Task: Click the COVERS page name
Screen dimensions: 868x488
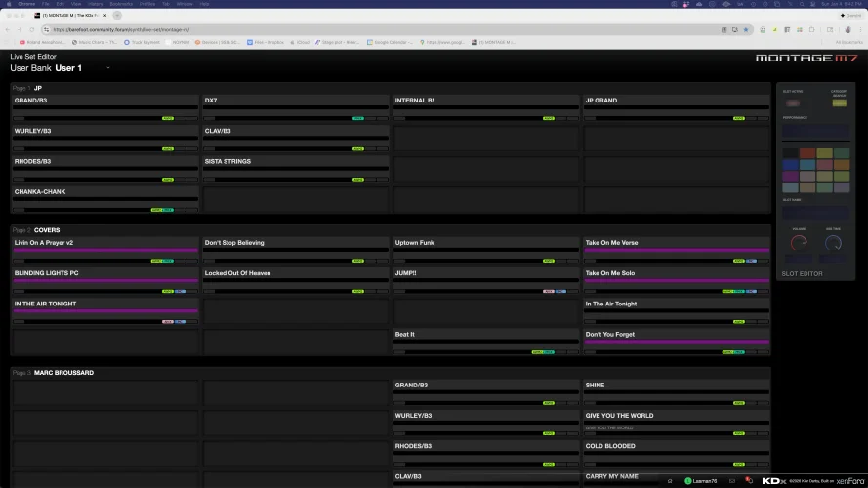Action: click(x=47, y=230)
